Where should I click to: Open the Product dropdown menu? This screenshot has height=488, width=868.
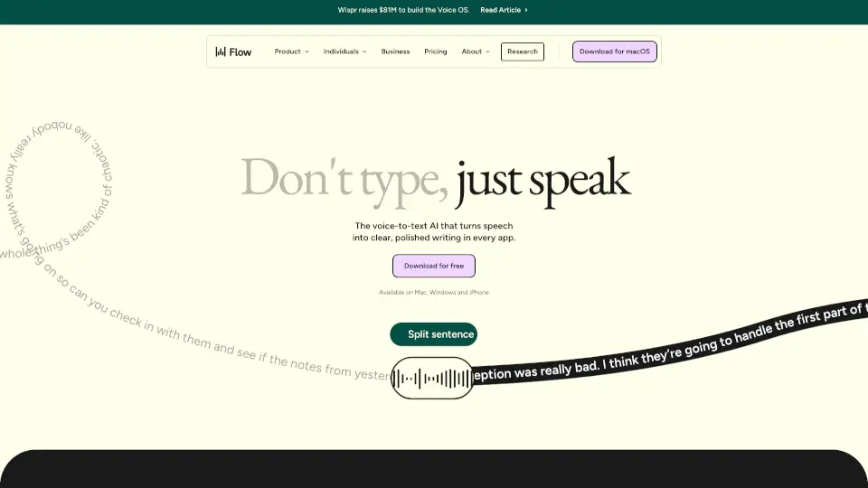click(x=288, y=52)
